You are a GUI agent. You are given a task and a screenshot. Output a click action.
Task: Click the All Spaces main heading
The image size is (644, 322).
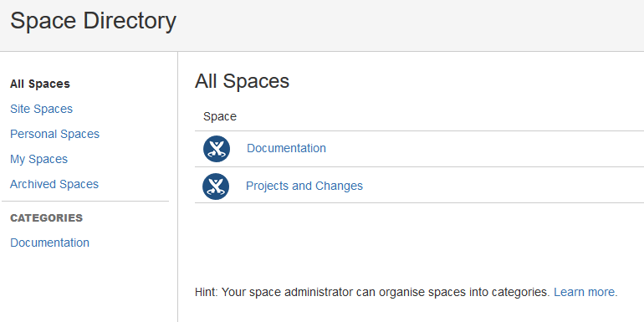242,81
